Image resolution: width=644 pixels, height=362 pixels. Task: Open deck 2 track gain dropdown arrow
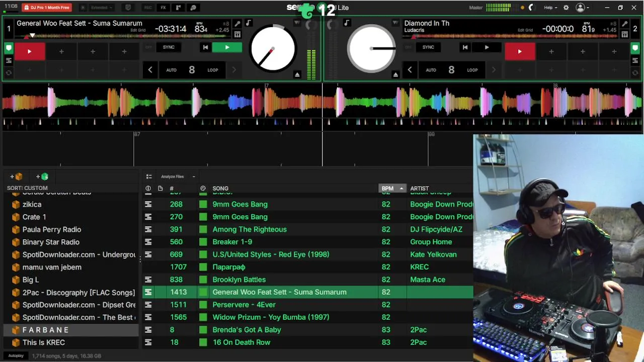tap(395, 23)
